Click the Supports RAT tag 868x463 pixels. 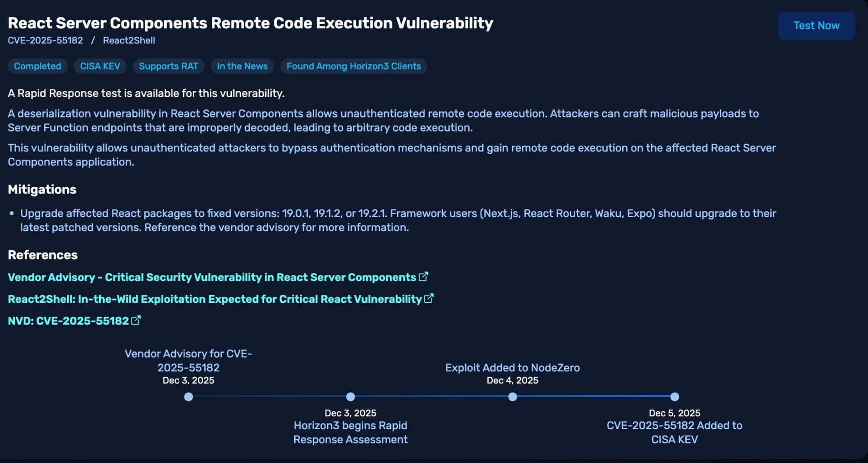(168, 66)
